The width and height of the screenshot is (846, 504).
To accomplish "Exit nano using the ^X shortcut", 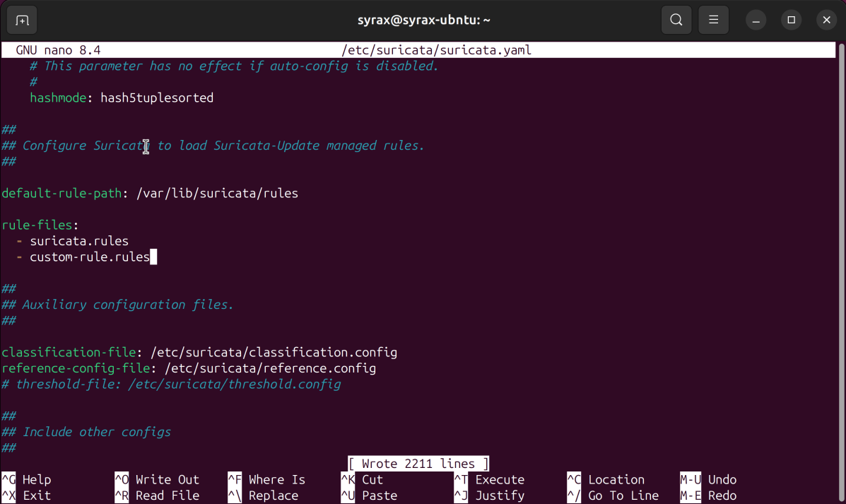I will 25,495.
